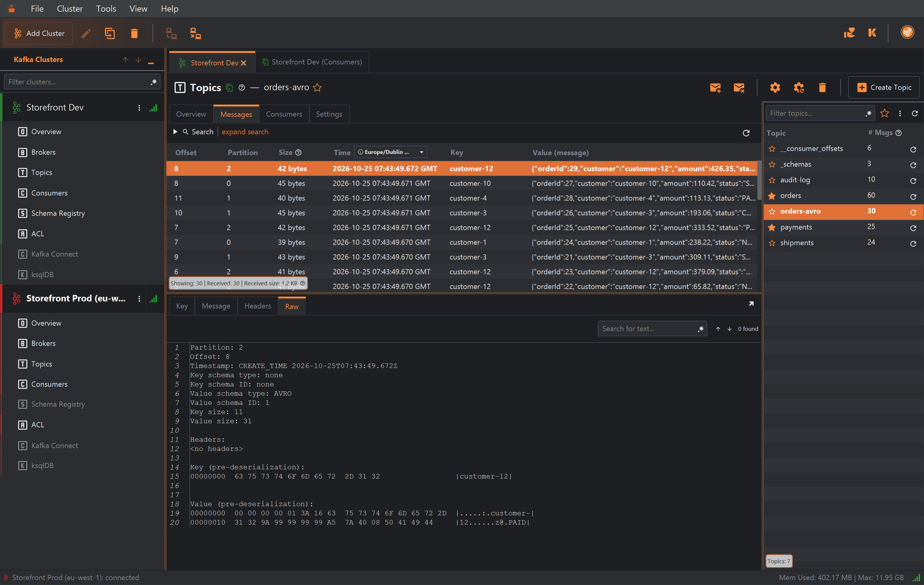Click the disconnect cluster icon in toolbar
Screen dimensions: 924x585
click(195, 33)
